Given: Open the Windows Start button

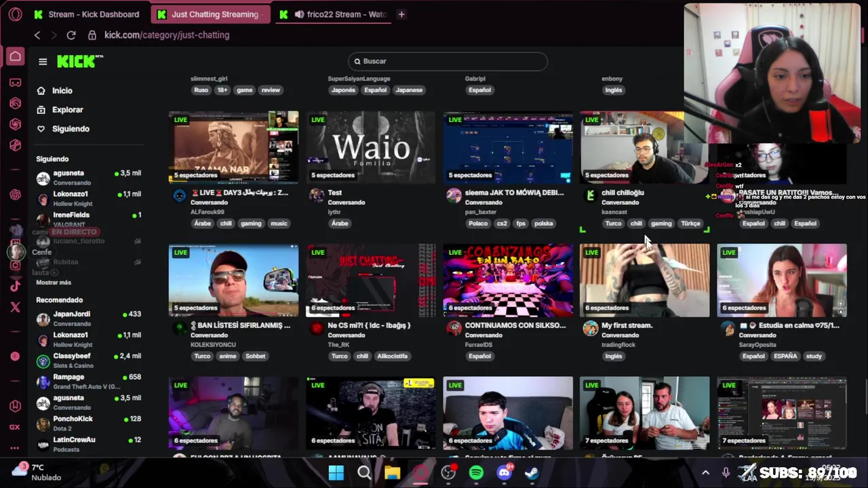Looking at the screenshot, I should [336, 472].
